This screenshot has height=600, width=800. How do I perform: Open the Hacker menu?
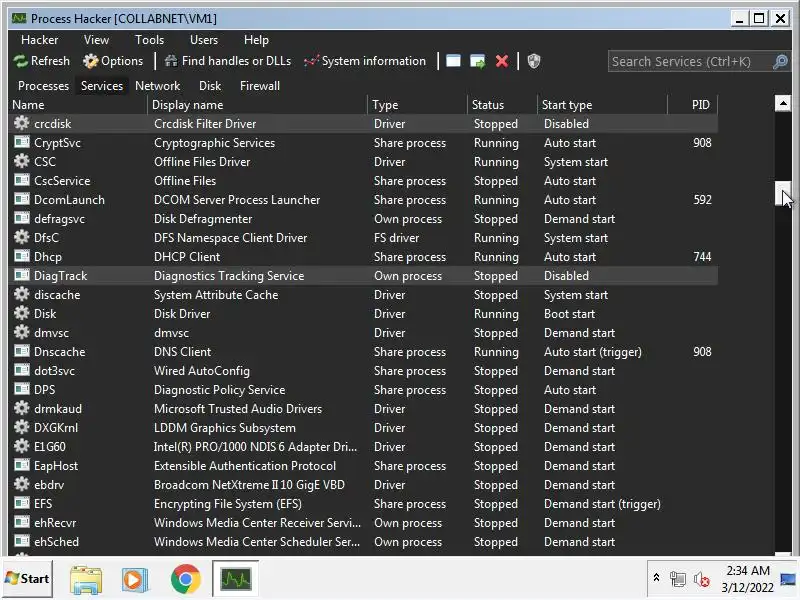click(x=39, y=40)
